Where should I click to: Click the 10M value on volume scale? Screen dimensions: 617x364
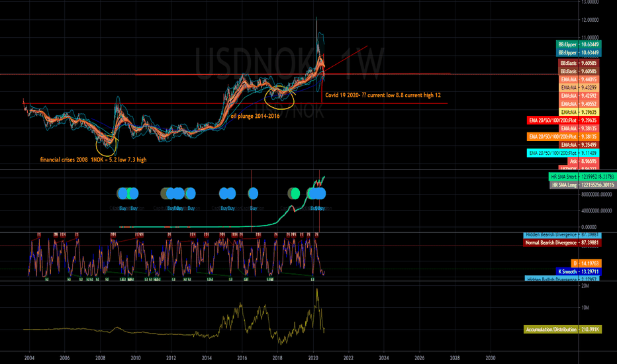pyautogui.click(x=585, y=308)
